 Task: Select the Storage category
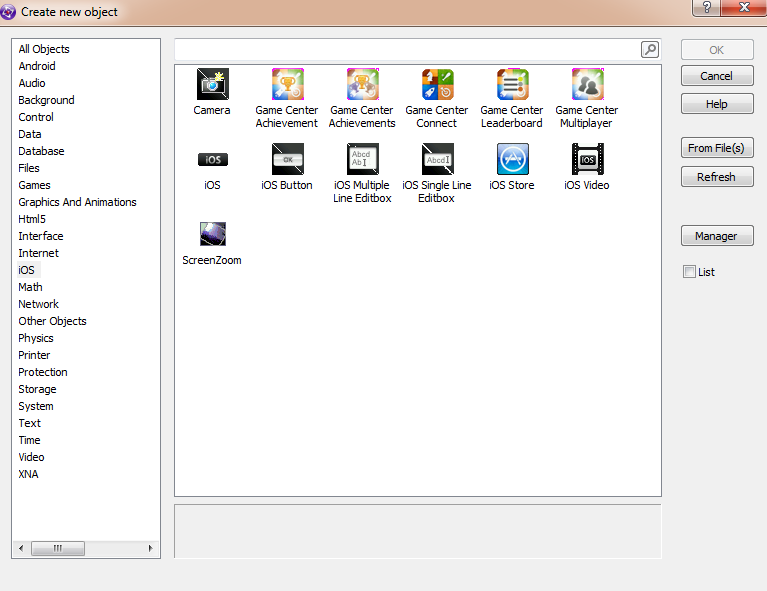click(x=38, y=389)
